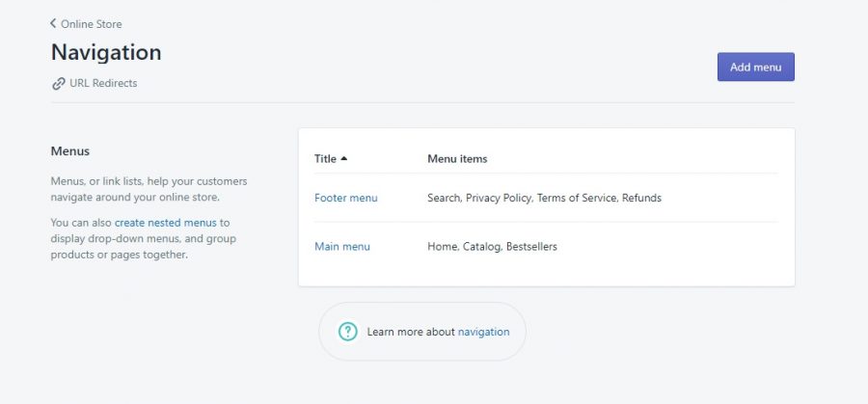Image resolution: width=868 pixels, height=404 pixels.
Task: Open the Footer menu
Action: point(346,198)
